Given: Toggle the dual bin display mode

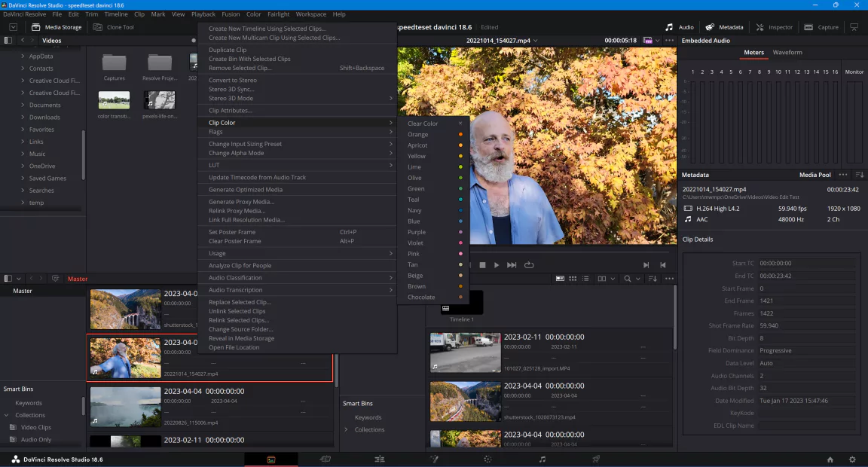Looking at the screenshot, I should [x=602, y=278].
